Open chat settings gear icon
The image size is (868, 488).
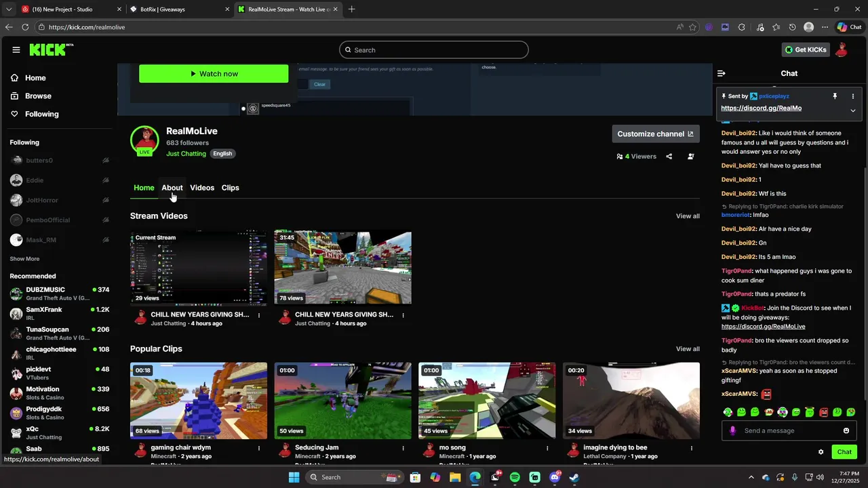[821, 452]
